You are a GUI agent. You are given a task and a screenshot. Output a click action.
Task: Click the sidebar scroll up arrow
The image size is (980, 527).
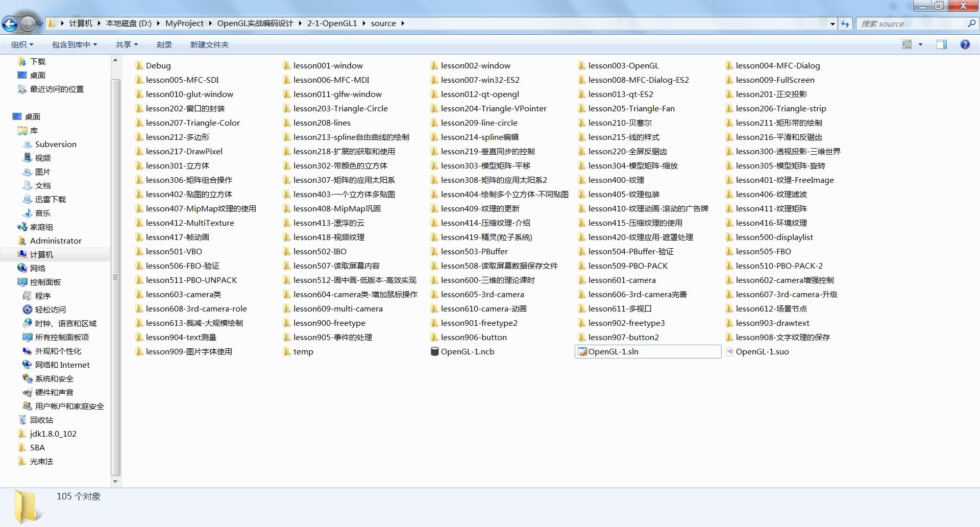(115, 60)
